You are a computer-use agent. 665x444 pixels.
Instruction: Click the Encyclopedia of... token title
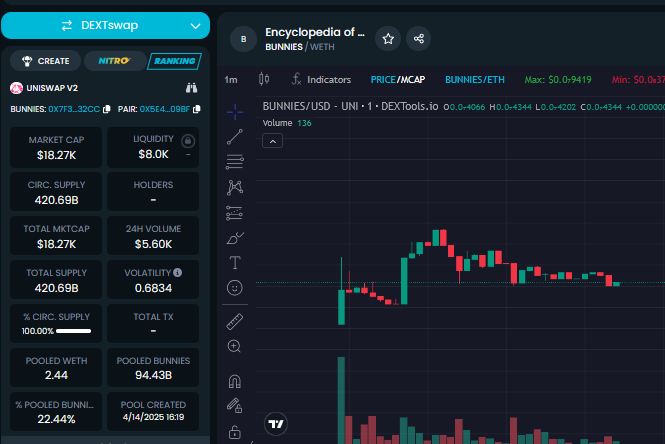315,32
